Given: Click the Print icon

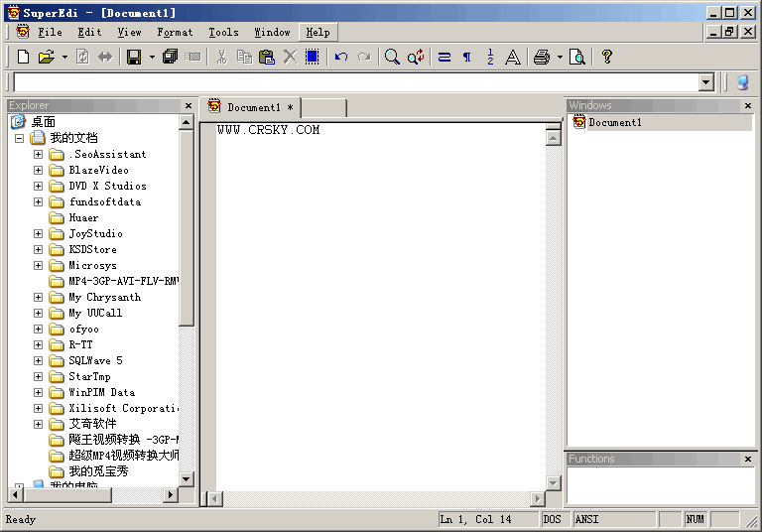Looking at the screenshot, I should [542, 58].
